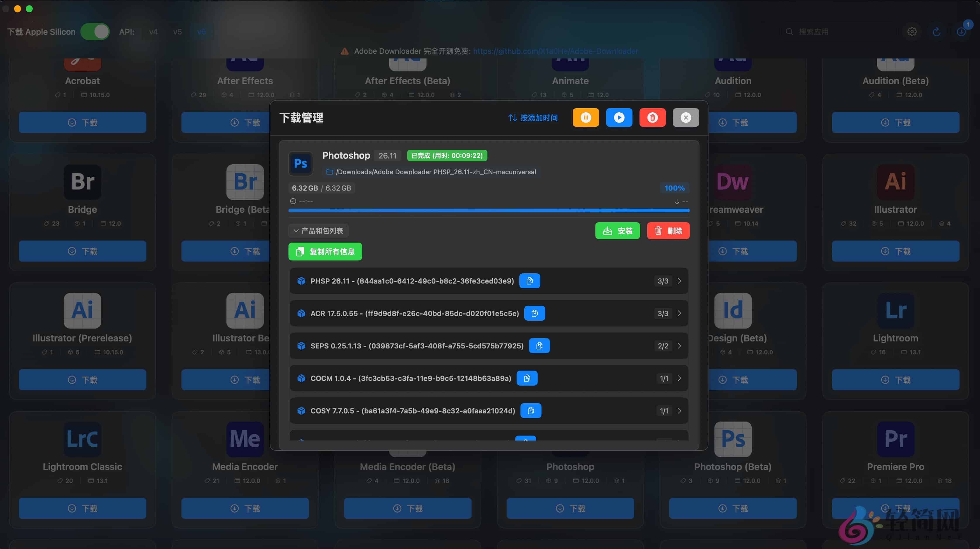Expand the SEPS package row chevron
The width and height of the screenshot is (980, 549).
point(680,346)
